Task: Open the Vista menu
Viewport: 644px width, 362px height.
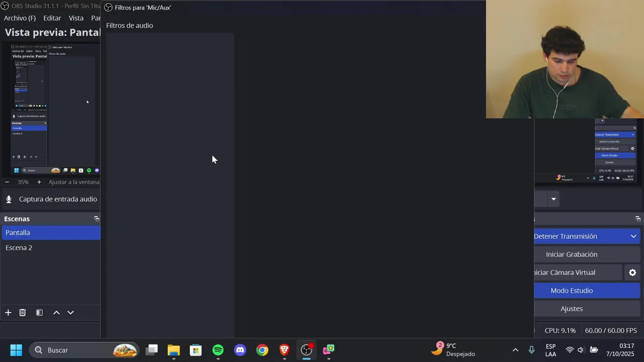Action: tap(76, 18)
